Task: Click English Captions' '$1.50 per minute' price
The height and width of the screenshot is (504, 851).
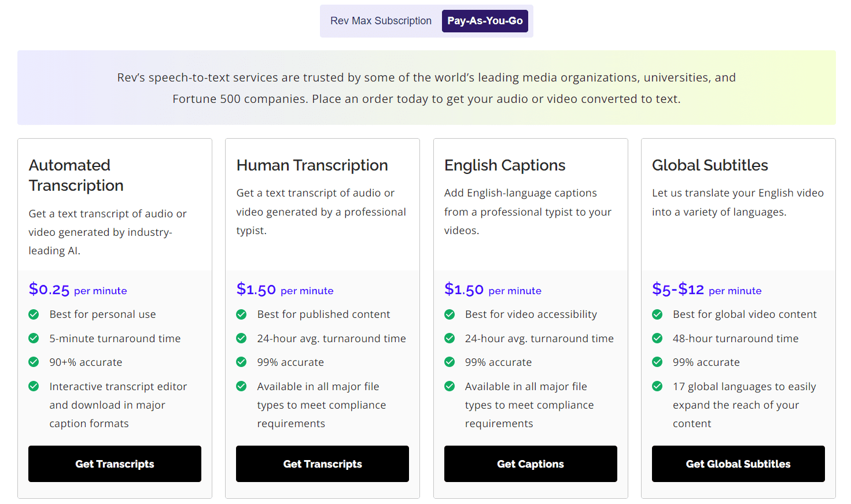Action: pos(493,290)
